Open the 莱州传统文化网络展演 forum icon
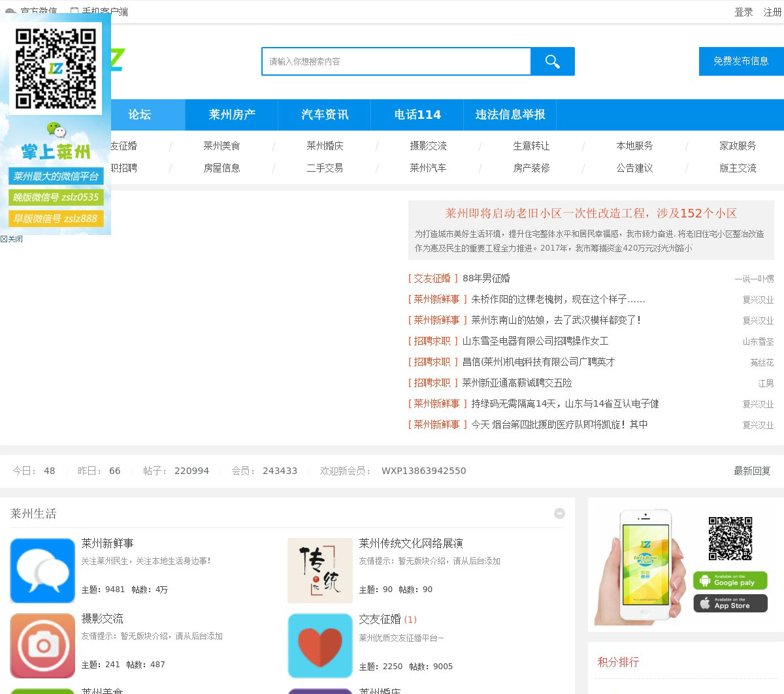784x694 pixels. coord(320,571)
